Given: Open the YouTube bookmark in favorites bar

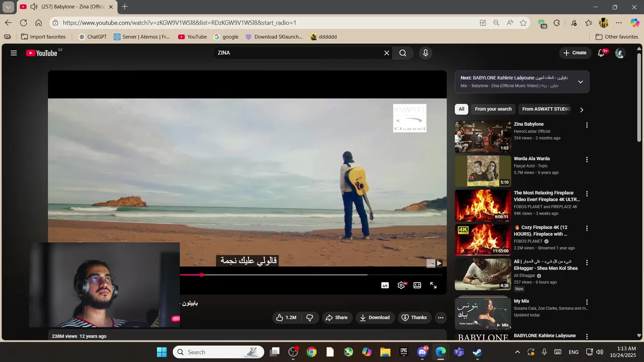Looking at the screenshot, I should (192, 37).
